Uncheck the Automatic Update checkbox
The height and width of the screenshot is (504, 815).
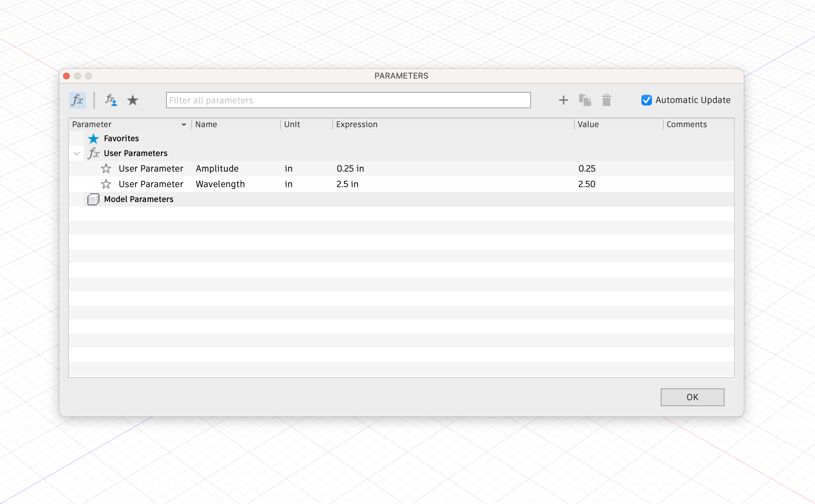(646, 100)
